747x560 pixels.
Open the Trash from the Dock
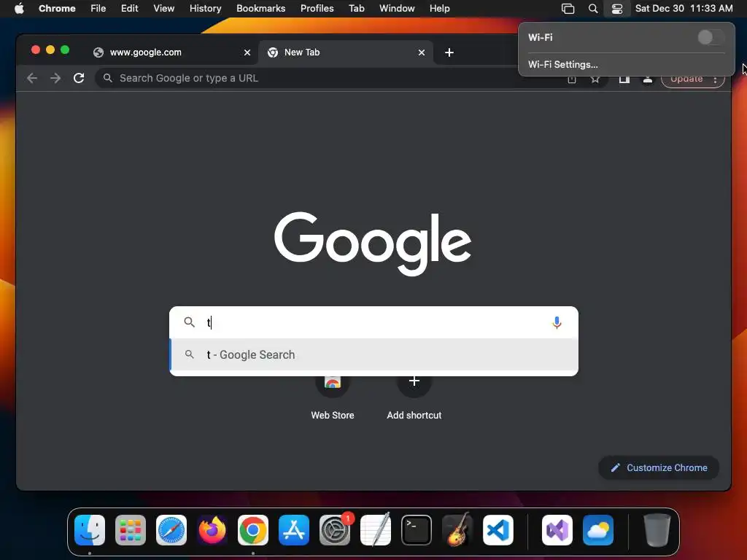pos(657,530)
